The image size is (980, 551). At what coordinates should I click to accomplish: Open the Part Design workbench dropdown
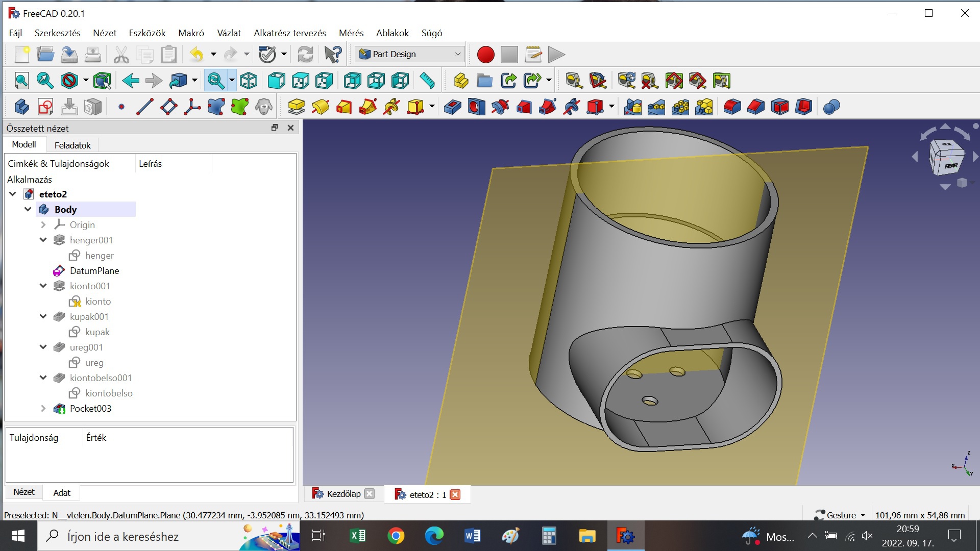click(x=410, y=54)
